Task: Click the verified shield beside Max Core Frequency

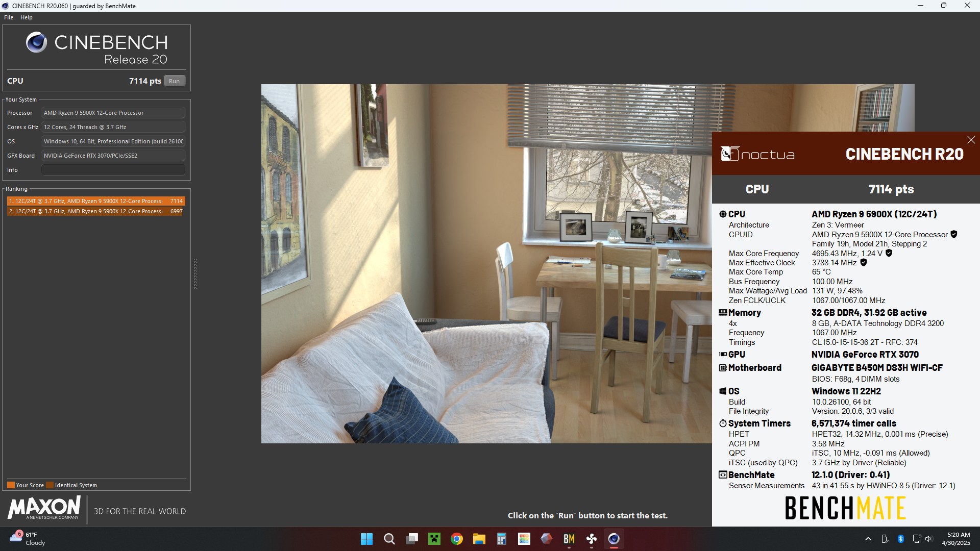Action: click(889, 253)
